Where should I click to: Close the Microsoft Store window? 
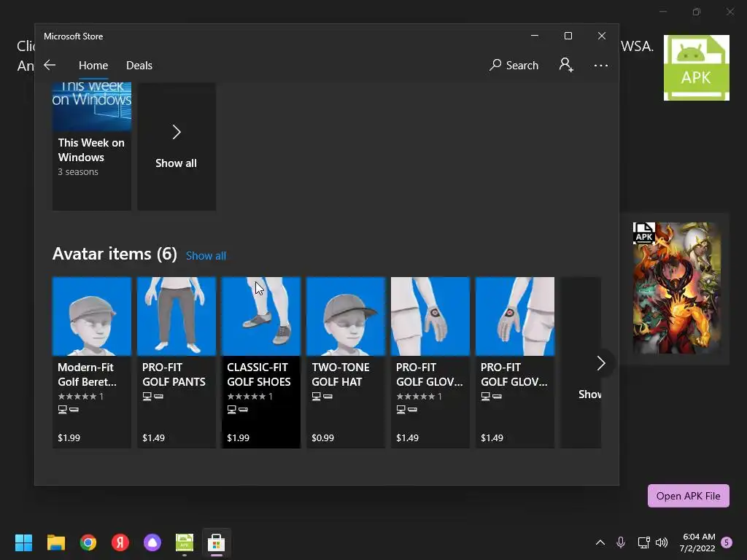point(602,36)
